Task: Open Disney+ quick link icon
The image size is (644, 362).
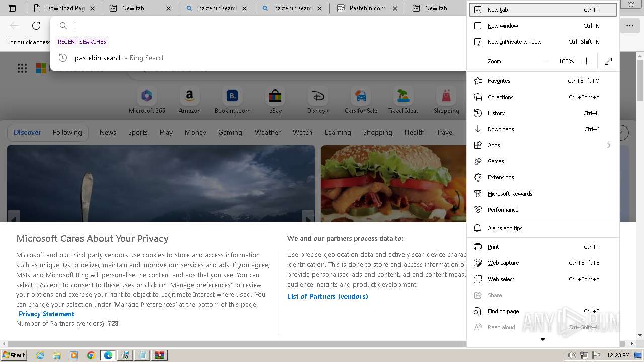Action: pyautogui.click(x=318, y=96)
